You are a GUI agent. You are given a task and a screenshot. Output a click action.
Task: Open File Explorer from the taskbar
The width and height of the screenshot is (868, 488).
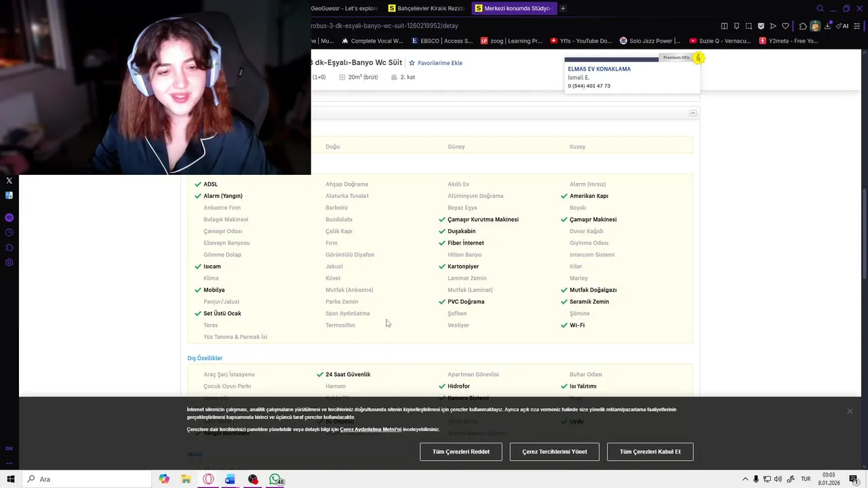point(186,479)
